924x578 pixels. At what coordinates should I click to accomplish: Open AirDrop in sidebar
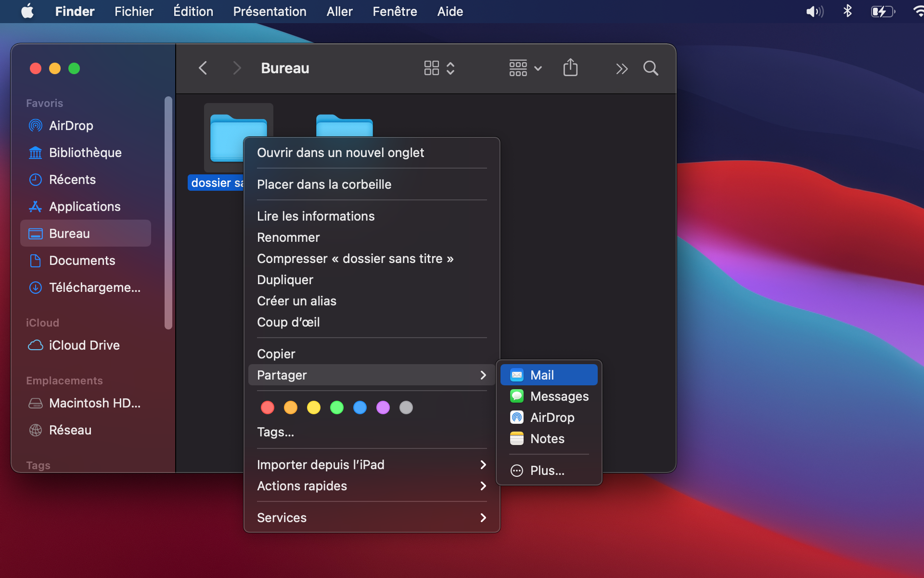(x=86, y=126)
